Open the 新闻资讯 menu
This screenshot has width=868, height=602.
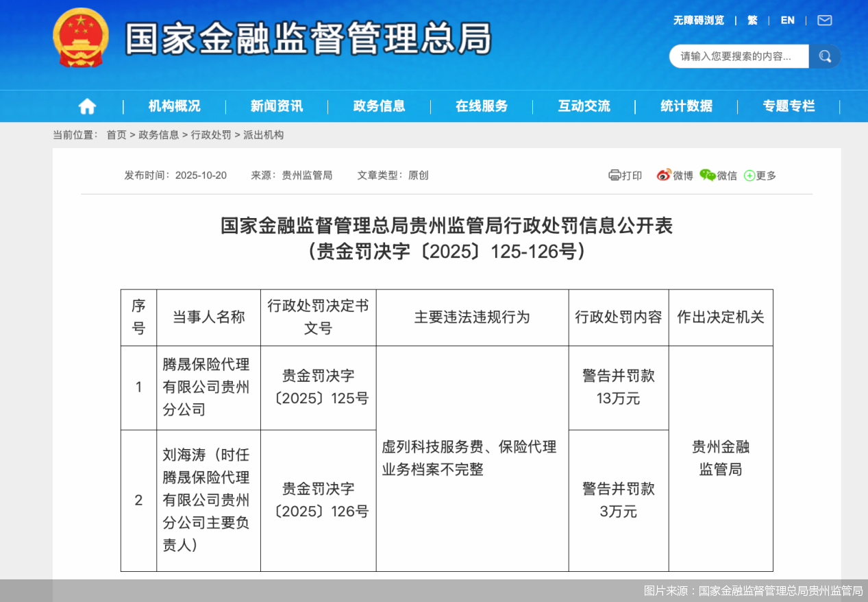(276, 106)
